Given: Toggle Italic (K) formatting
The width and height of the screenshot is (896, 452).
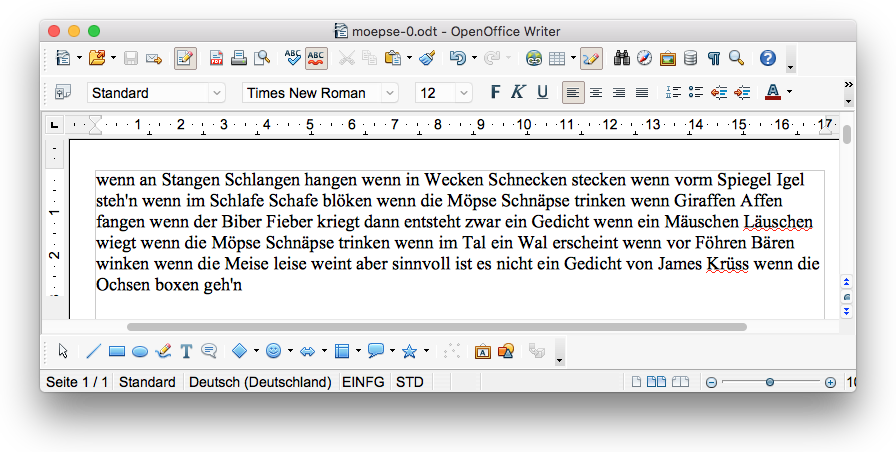Looking at the screenshot, I should pos(518,92).
